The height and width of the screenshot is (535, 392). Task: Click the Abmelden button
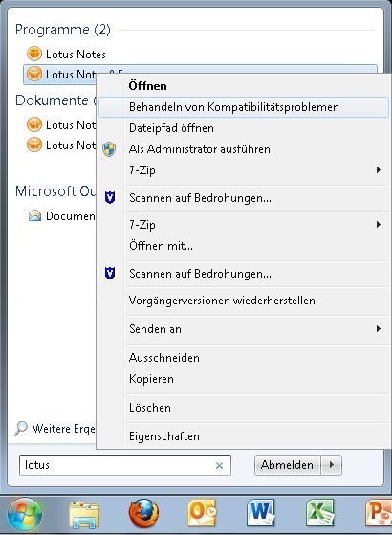pos(287,465)
